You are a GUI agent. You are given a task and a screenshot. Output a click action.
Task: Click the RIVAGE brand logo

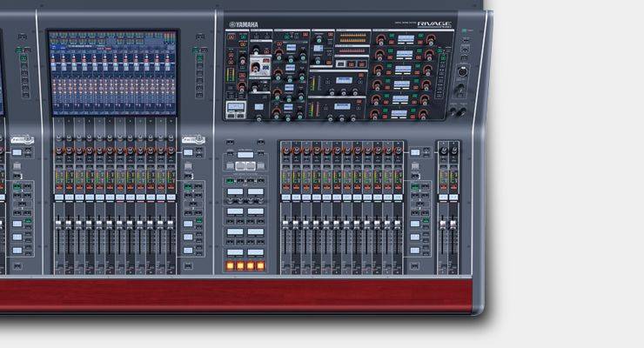[434, 25]
